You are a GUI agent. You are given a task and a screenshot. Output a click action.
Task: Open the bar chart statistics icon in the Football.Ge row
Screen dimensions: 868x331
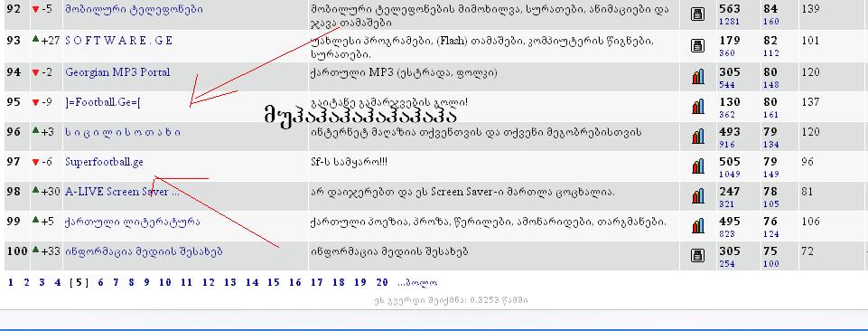pos(698,106)
